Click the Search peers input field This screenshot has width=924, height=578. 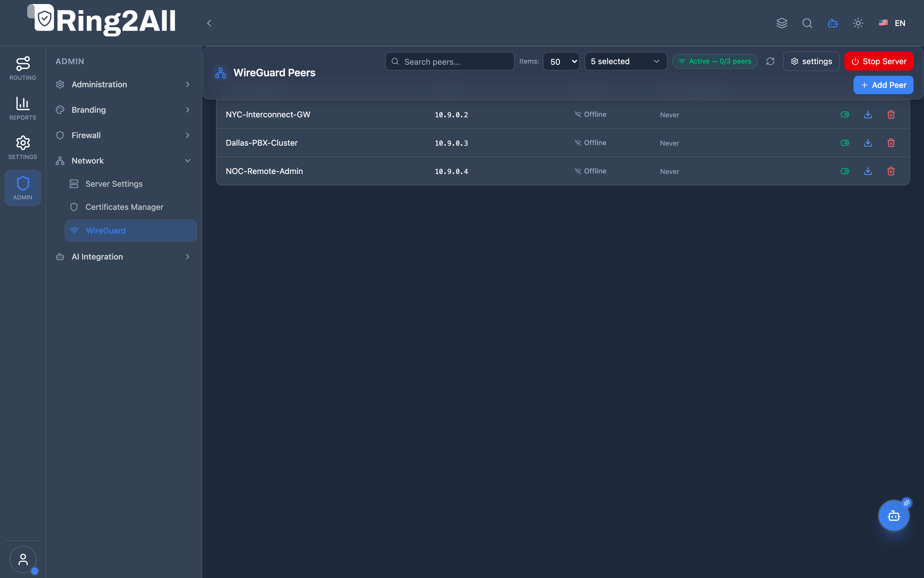coord(449,62)
